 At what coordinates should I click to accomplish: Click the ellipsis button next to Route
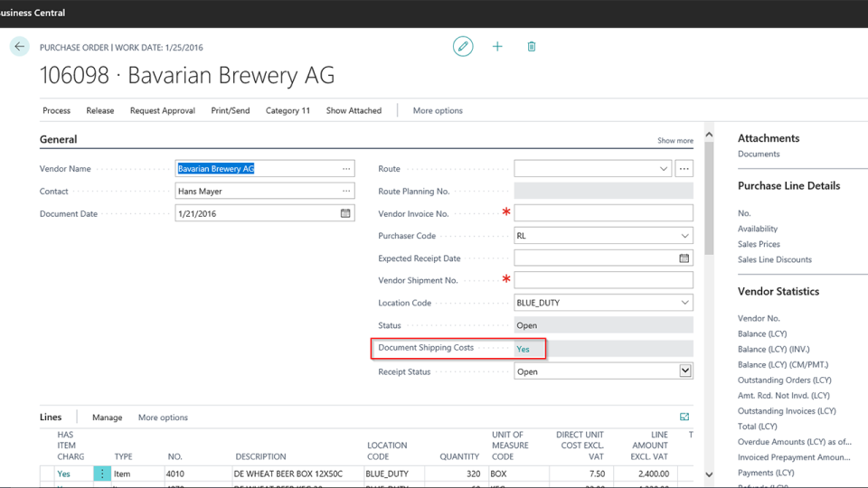(x=684, y=169)
